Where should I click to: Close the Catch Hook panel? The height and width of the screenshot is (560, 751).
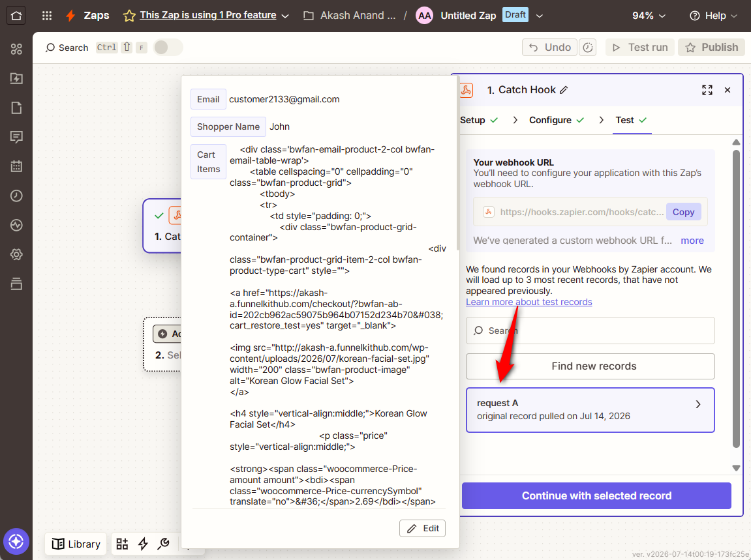pyautogui.click(x=728, y=90)
